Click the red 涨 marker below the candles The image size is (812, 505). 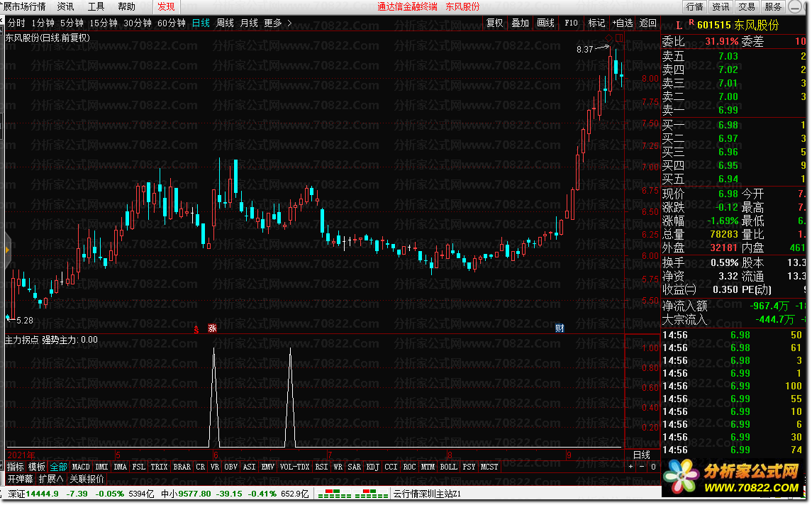click(212, 328)
